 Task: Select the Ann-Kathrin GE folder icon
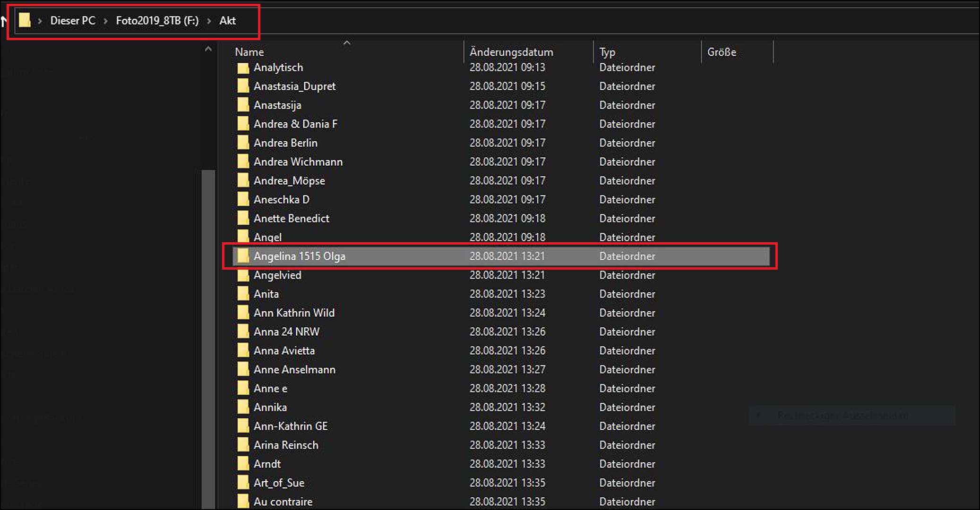tap(243, 426)
